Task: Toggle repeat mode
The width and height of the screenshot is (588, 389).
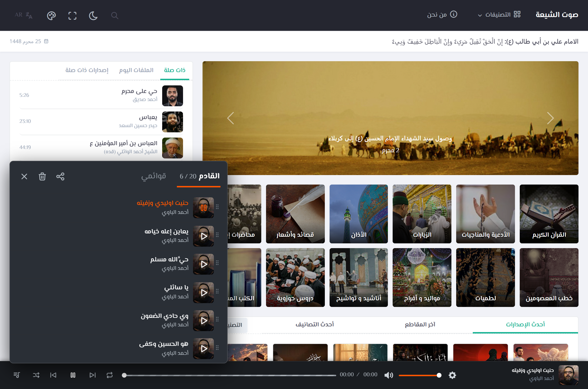Action: (x=110, y=375)
